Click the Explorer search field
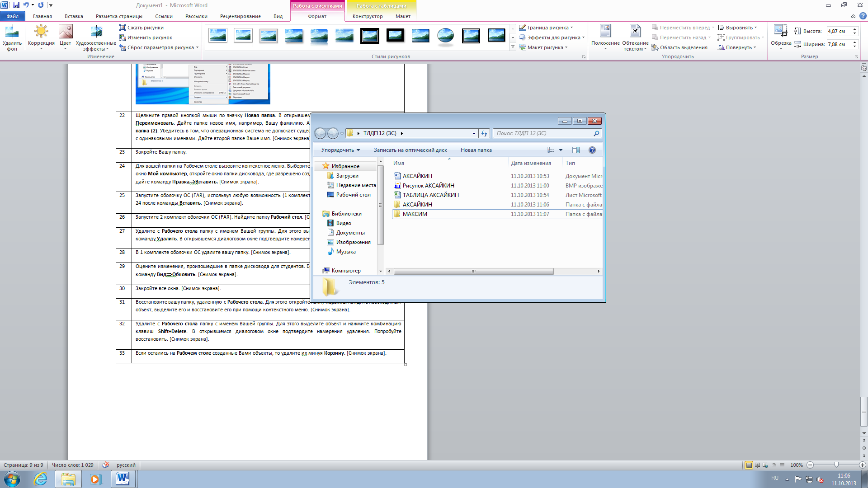Screen dimensions: 868x488 tap(542, 133)
